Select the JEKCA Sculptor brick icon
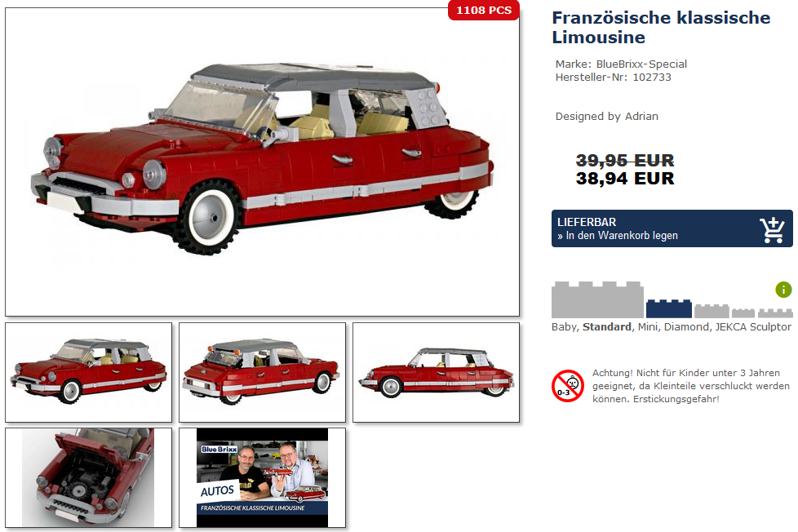 [x=775, y=313]
